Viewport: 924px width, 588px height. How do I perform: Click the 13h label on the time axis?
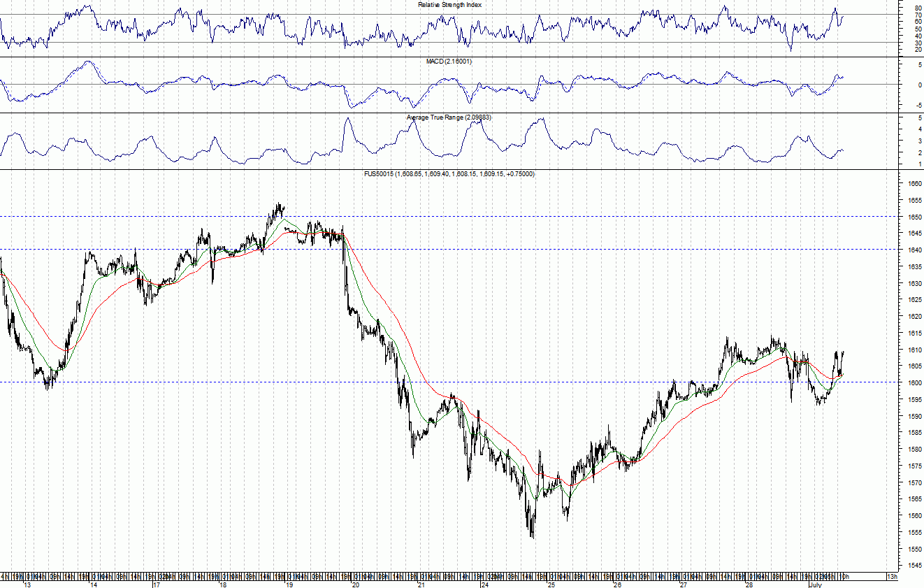(x=892, y=577)
